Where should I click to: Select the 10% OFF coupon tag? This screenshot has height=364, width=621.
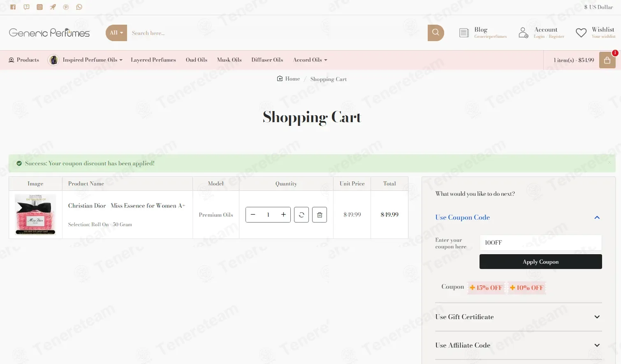[x=527, y=287]
